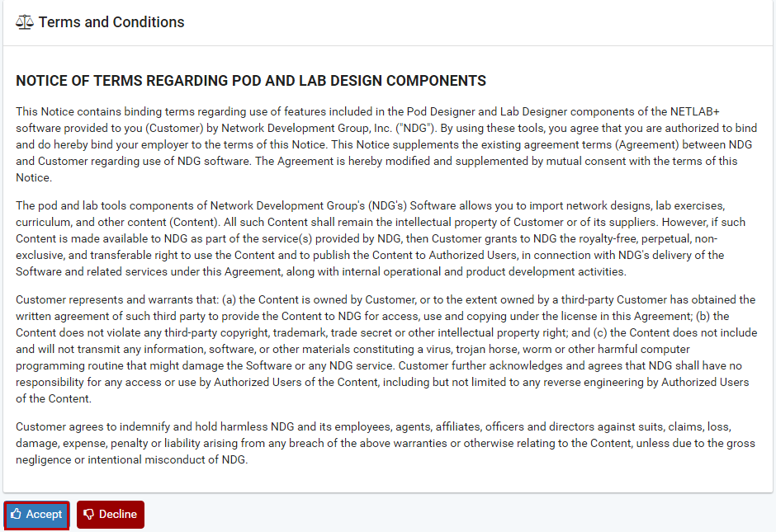The image size is (776, 532).
Task: Decline the terms and conditions
Action: (111, 515)
